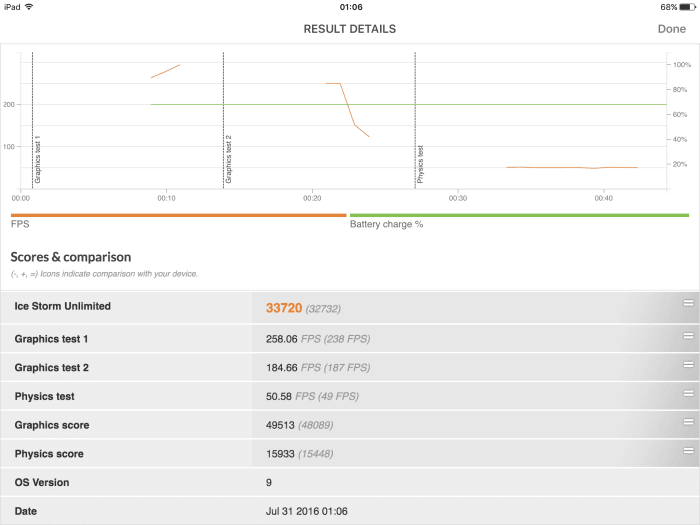
Task: Toggle the FPS legend bar
Action: [x=179, y=215]
